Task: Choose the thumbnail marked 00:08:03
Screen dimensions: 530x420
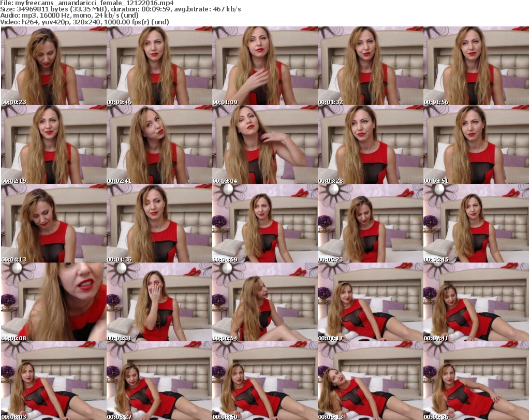Action: (54, 381)
